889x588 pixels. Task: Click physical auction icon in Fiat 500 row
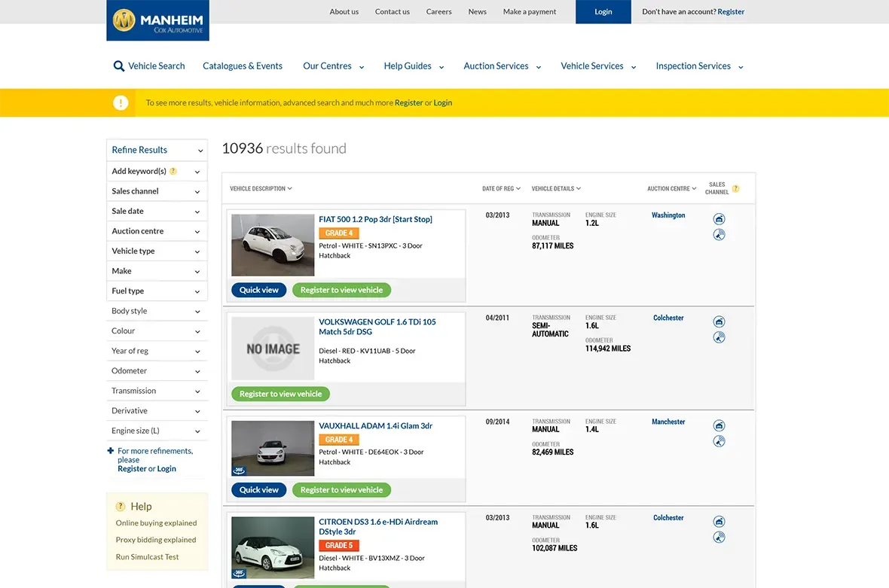(x=719, y=219)
